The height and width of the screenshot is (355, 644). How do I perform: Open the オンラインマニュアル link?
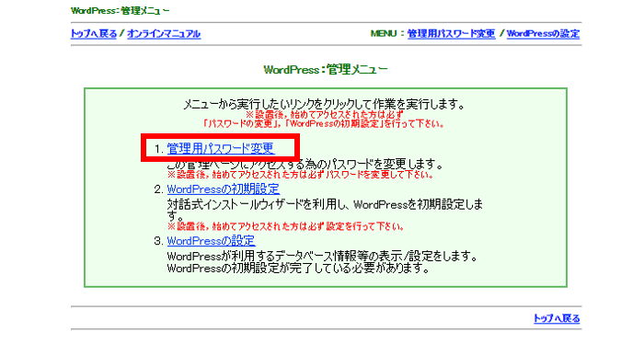164,34
